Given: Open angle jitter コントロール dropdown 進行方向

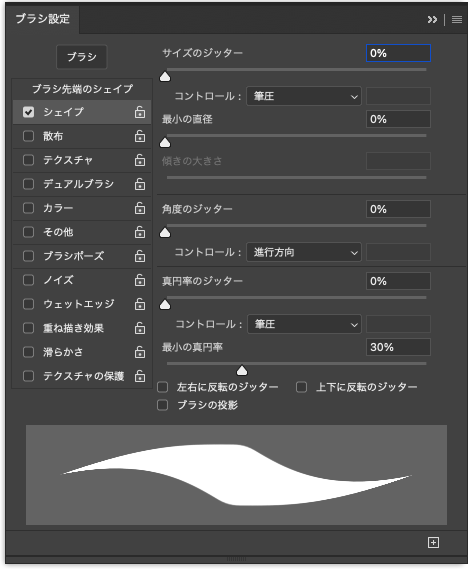Looking at the screenshot, I should coord(304,252).
